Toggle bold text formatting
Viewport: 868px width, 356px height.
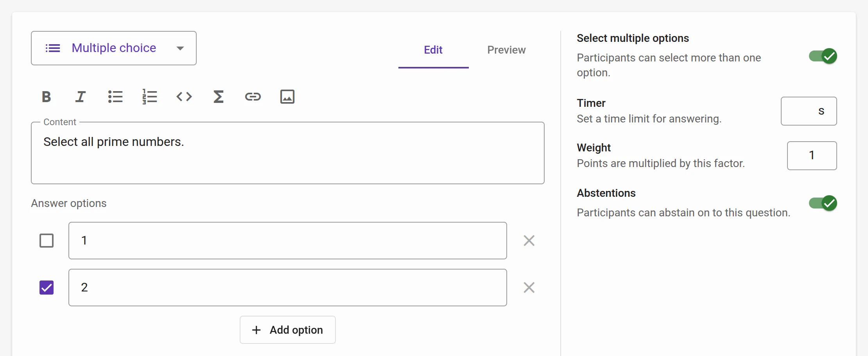(x=47, y=97)
